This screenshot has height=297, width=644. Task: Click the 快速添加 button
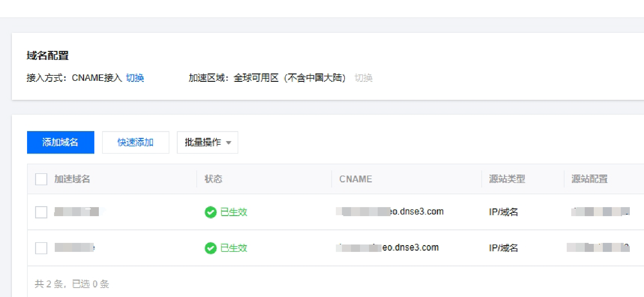click(135, 142)
